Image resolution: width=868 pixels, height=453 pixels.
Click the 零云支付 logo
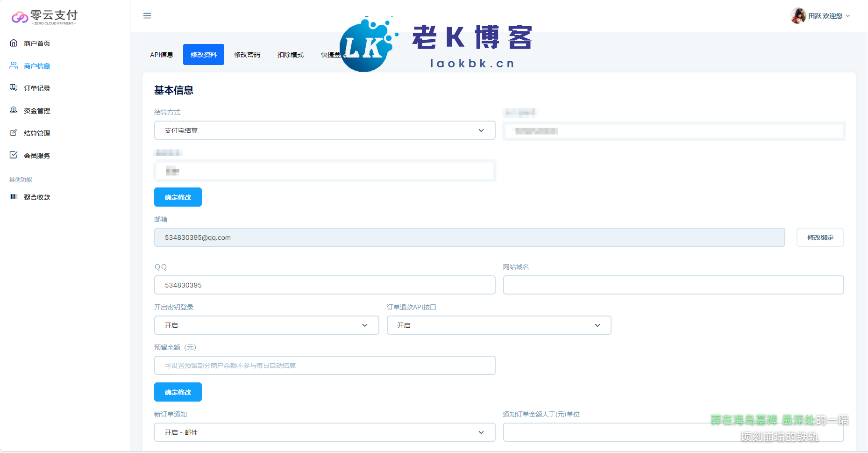coord(44,17)
